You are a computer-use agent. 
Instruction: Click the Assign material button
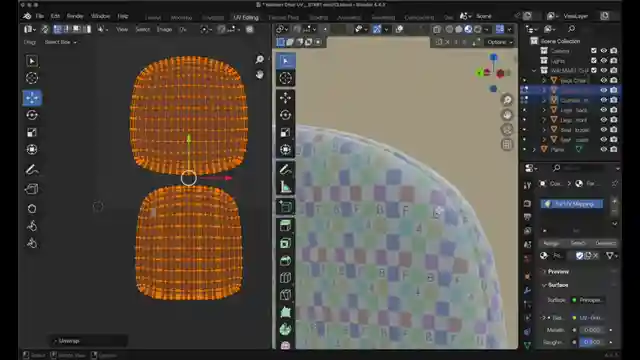551,243
